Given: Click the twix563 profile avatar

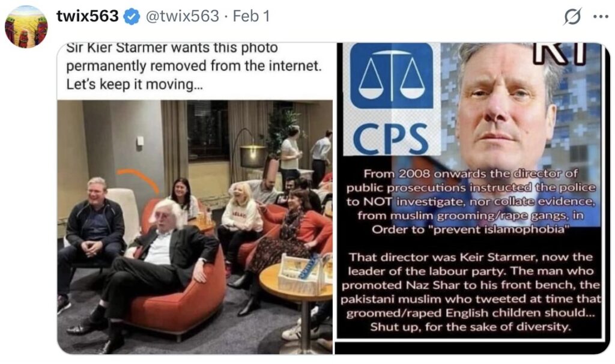Looking at the screenshot, I should click(x=26, y=26).
